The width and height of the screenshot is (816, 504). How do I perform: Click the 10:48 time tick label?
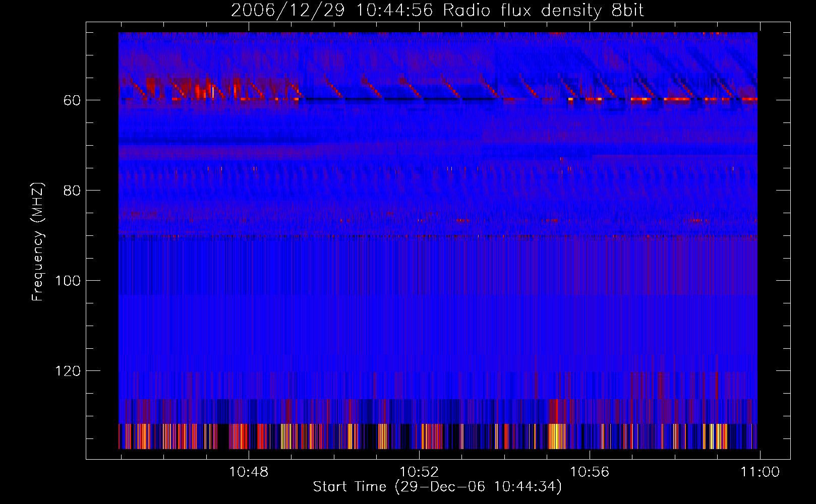pos(249,472)
